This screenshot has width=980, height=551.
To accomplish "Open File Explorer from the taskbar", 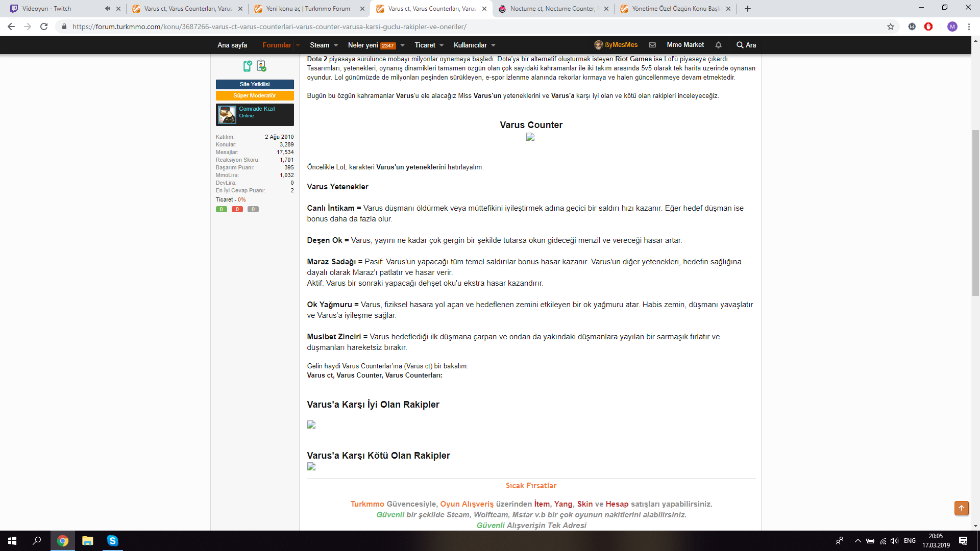I will pos(88,541).
